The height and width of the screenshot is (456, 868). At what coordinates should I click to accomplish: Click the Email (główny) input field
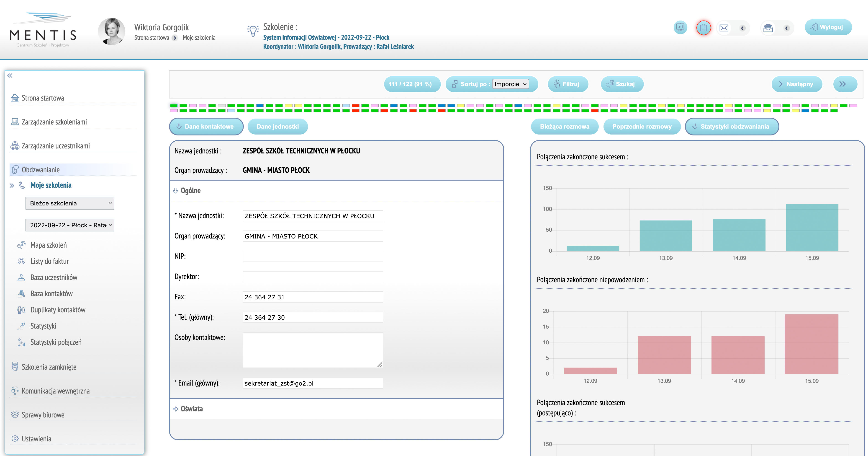[313, 383]
